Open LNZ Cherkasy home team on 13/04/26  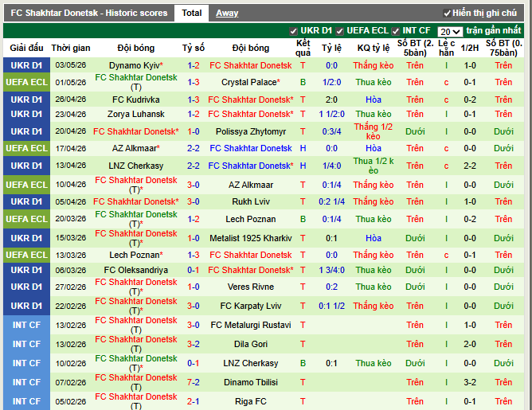click(135, 166)
